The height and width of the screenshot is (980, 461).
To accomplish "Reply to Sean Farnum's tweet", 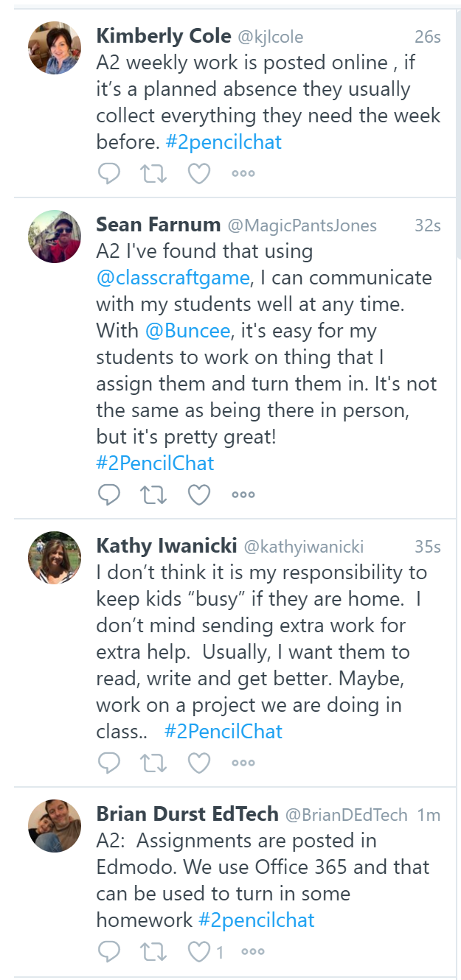I will tap(109, 495).
